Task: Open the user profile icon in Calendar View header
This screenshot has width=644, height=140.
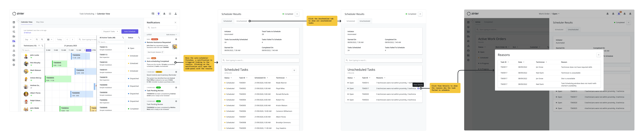Action: click(175, 14)
